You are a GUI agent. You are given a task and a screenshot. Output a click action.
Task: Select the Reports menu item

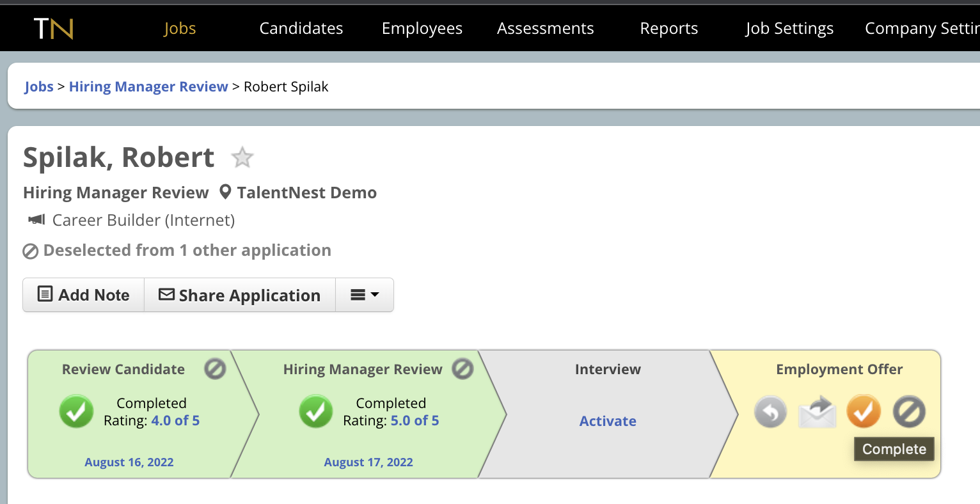coord(669,28)
